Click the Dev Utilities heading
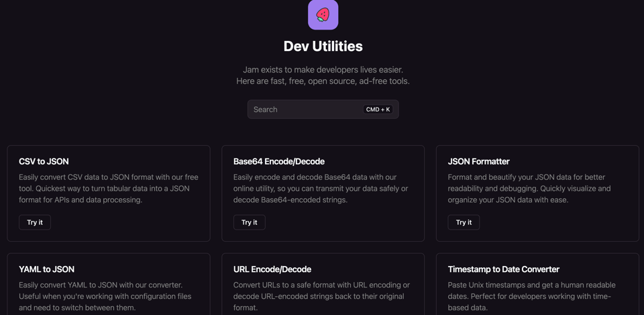This screenshot has height=315, width=644. point(323,46)
